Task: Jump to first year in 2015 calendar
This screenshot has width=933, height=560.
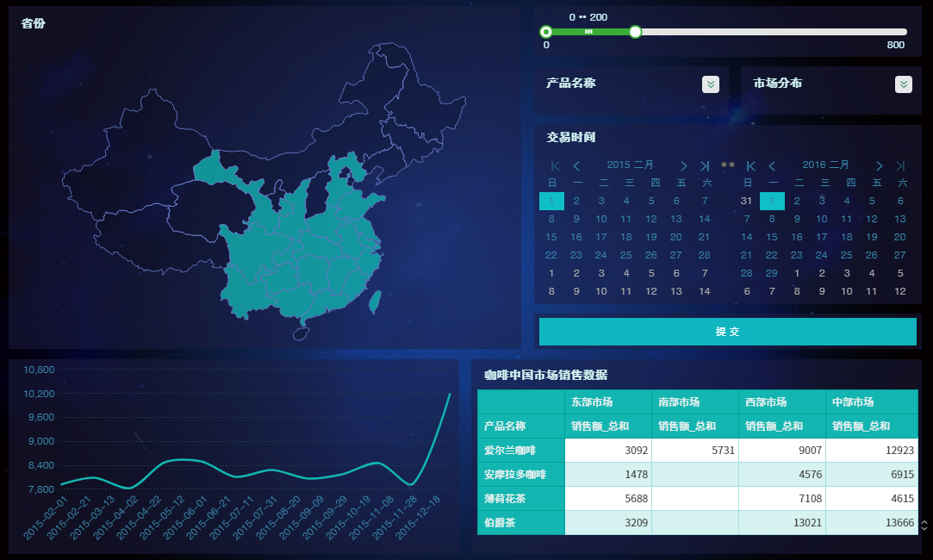Action: 555,165
